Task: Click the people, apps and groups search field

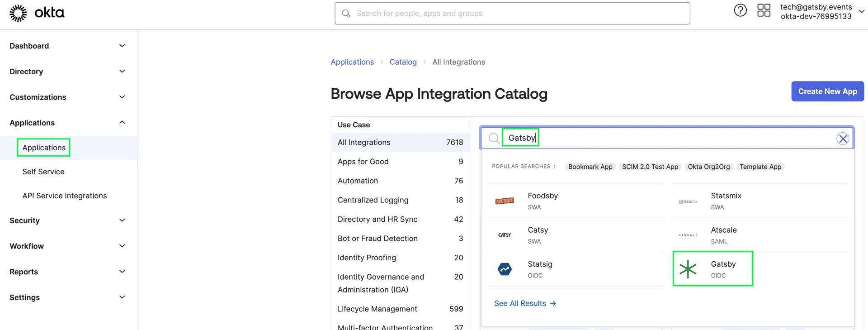Action: [512, 14]
